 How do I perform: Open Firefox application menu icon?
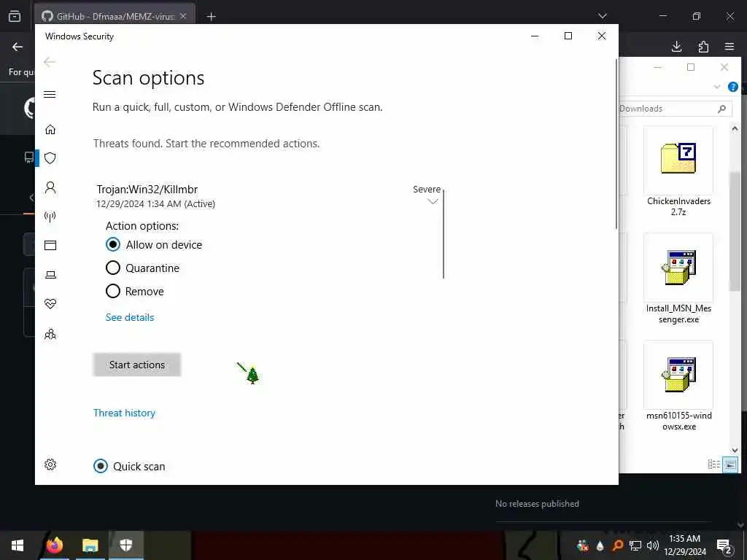click(x=729, y=46)
